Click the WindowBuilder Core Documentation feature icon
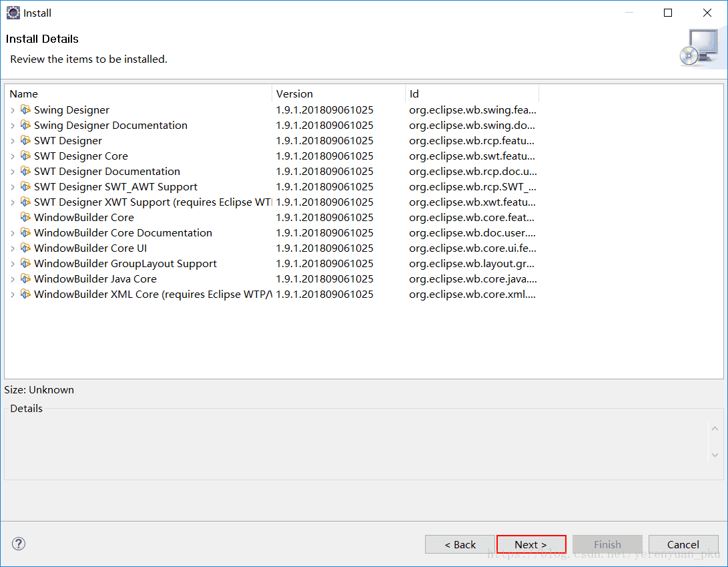Image resolution: width=728 pixels, height=567 pixels. [x=25, y=232]
